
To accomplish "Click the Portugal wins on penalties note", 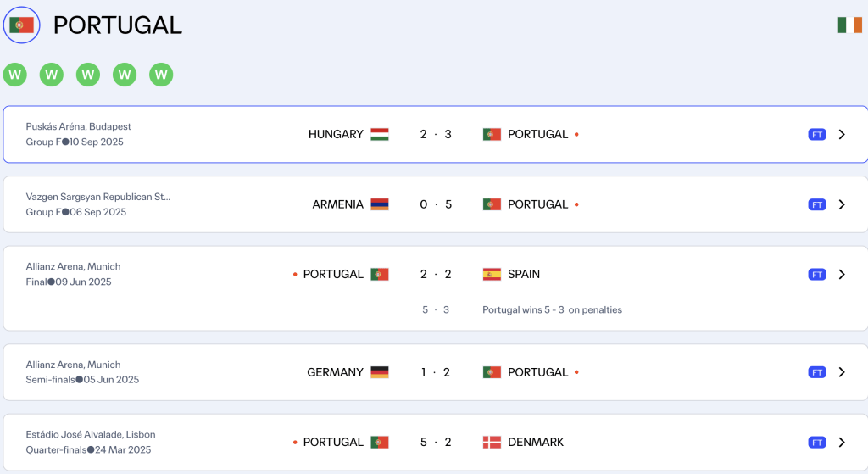I will (x=552, y=310).
